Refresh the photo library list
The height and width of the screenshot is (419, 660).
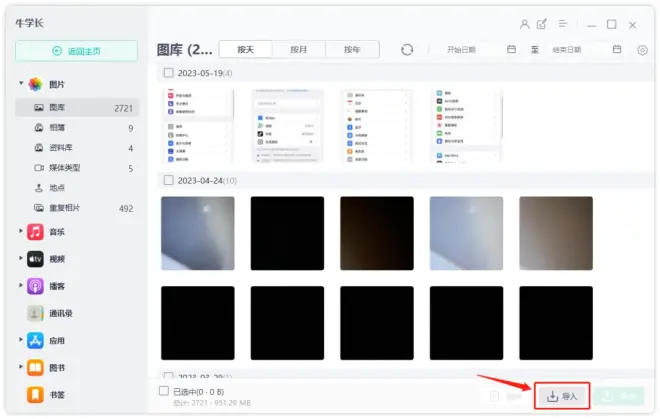(407, 50)
